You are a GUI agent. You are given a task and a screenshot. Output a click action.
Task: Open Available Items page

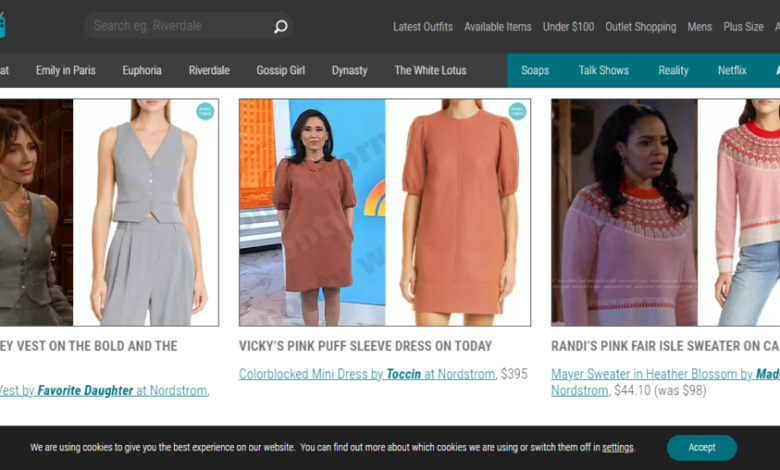coord(497,27)
